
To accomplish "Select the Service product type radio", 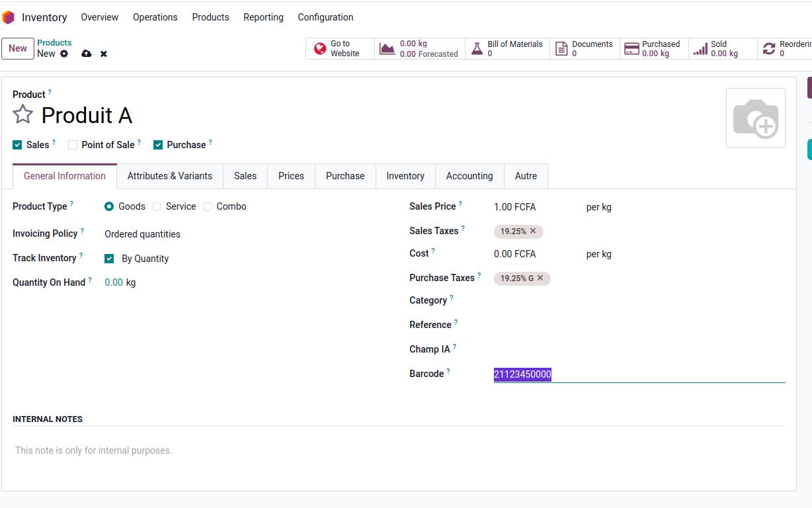I will (157, 206).
